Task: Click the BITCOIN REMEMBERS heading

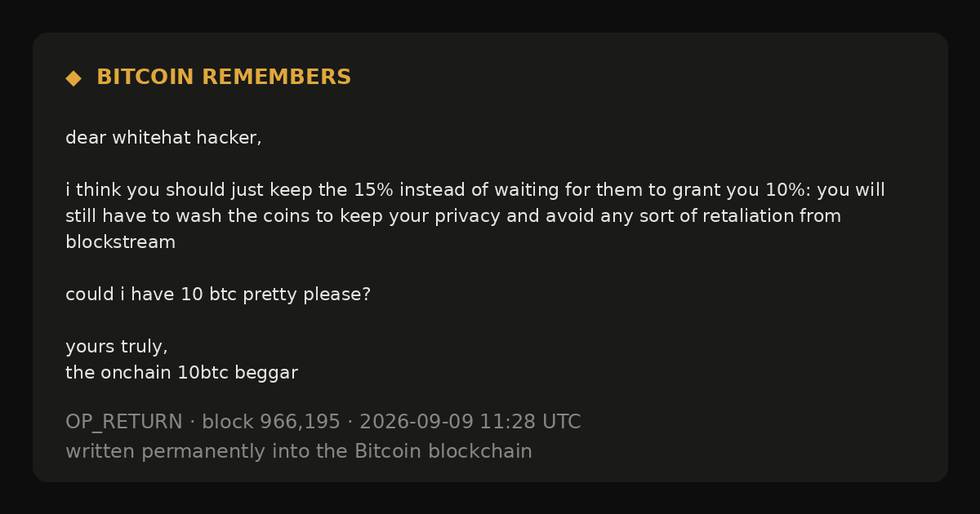Action: 224,78
